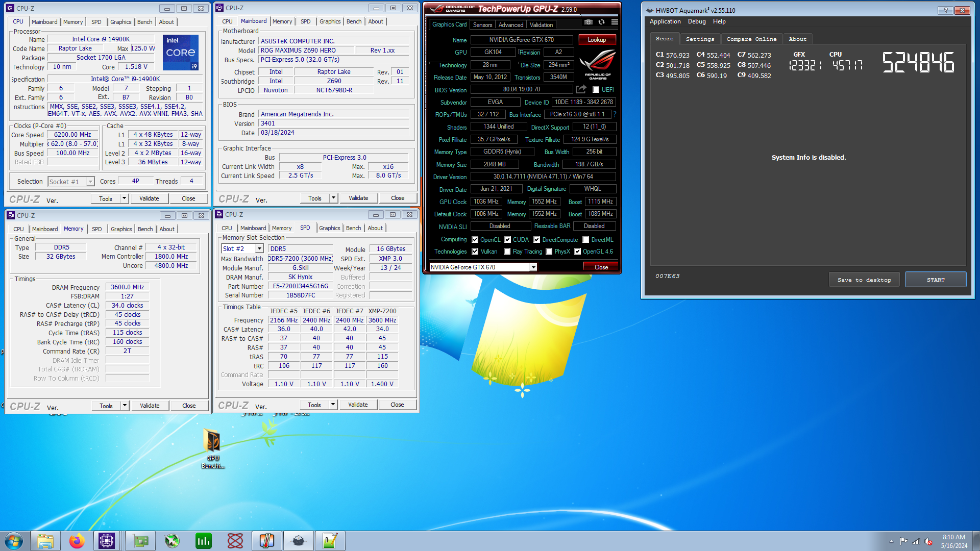This screenshot has width=980, height=551.
Task: Switch to the Sensors tab in GPU-Z
Action: click(482, 25)
